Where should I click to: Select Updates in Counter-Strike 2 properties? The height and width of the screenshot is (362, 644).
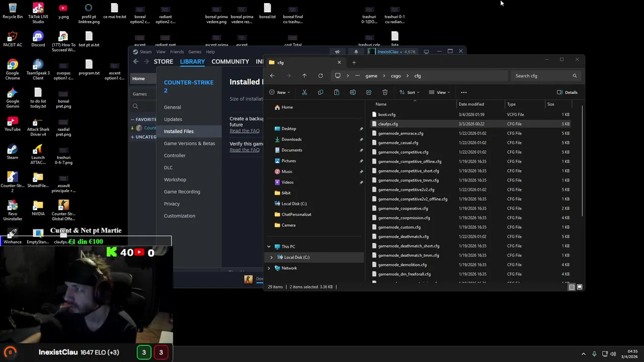click(173, 119)
